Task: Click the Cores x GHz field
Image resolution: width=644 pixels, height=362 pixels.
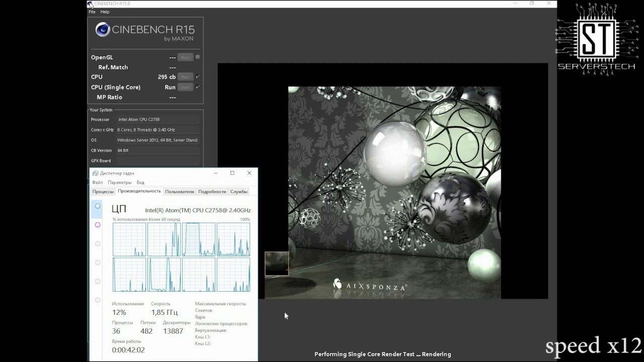Action: tap(158, 130)
